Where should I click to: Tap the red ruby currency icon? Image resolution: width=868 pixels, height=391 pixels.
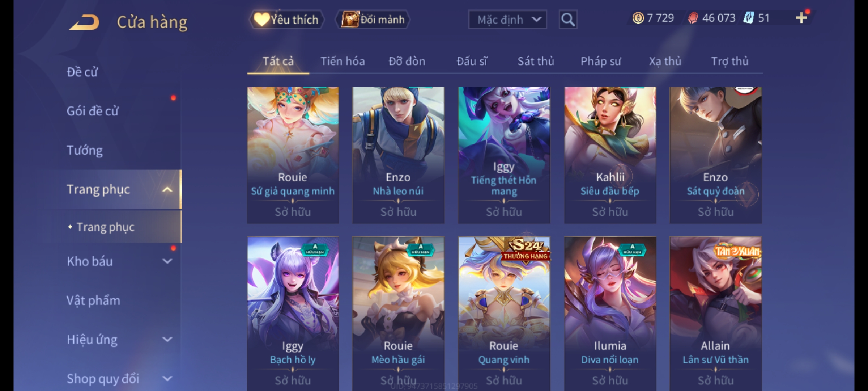(693, 18)
